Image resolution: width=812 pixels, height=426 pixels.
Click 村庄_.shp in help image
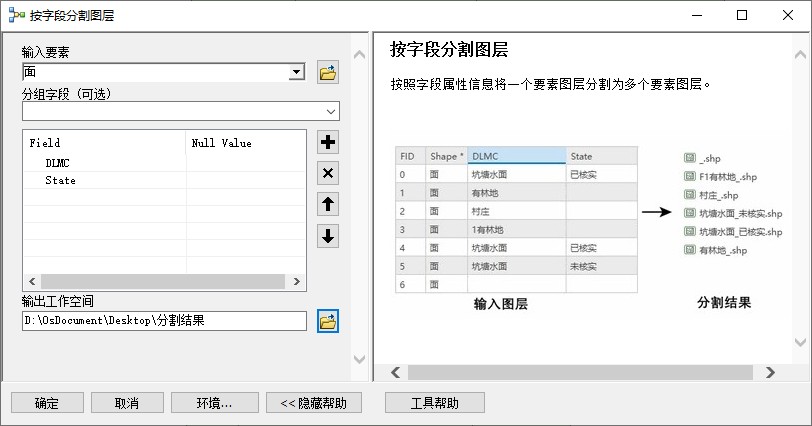(x=718, y=195)
